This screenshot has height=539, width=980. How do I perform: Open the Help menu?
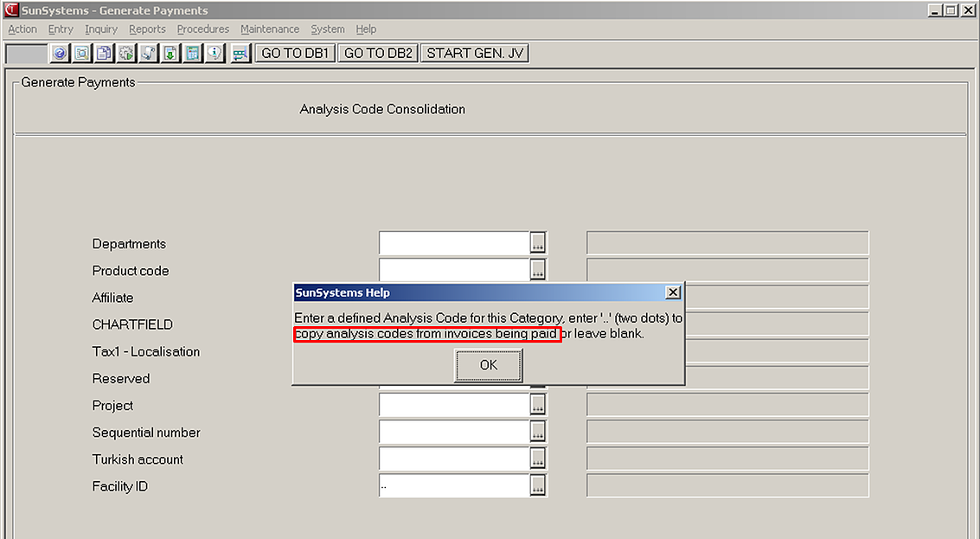click(x=366, y=29)
